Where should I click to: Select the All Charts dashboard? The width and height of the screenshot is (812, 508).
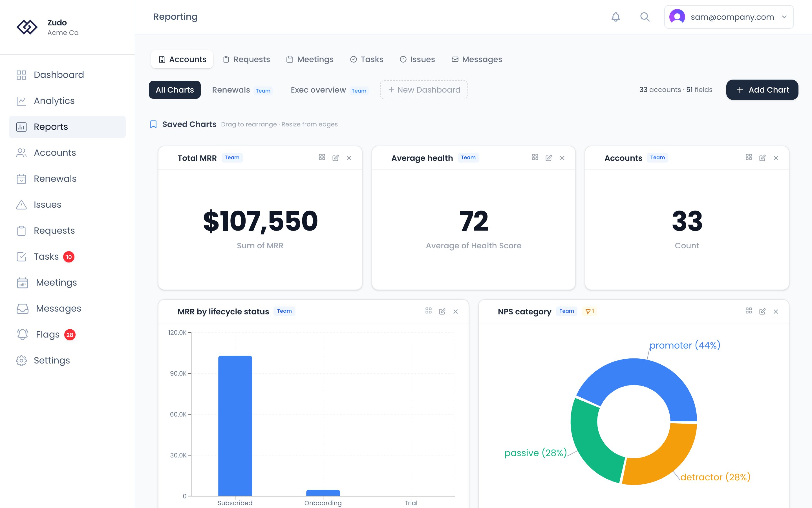coord(175,90)
